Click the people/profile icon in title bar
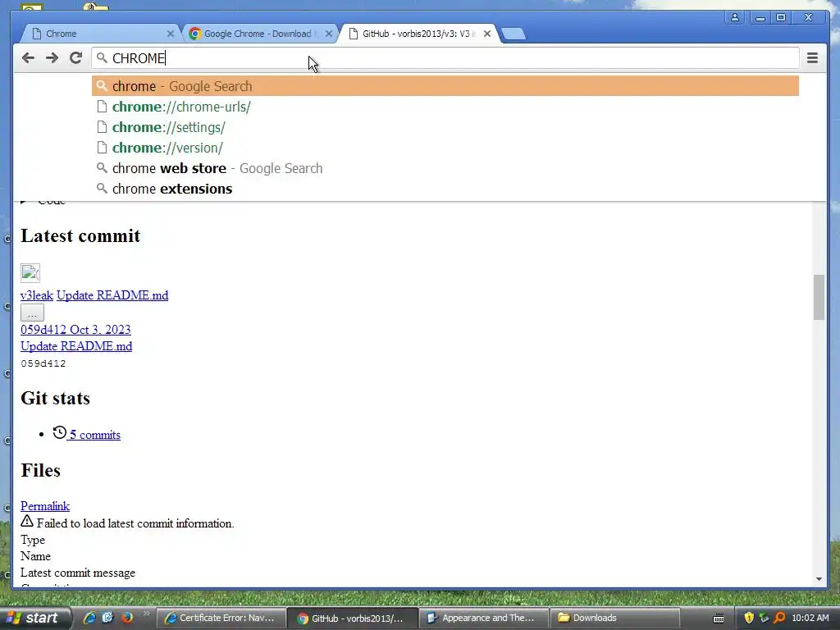 [x=735, y=18]
